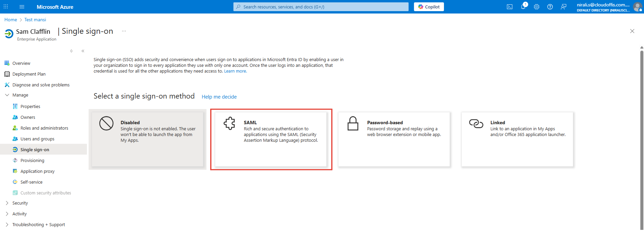Open Cloud Shell from the top bar
Viewport: 644px width, 242px height.
pyautogui.click(x=510, y=7)
